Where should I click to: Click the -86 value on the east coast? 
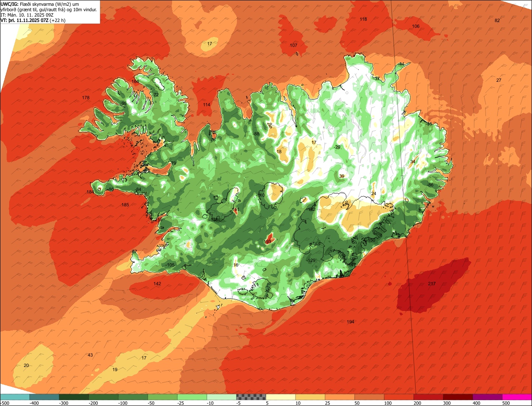(430, 185)
